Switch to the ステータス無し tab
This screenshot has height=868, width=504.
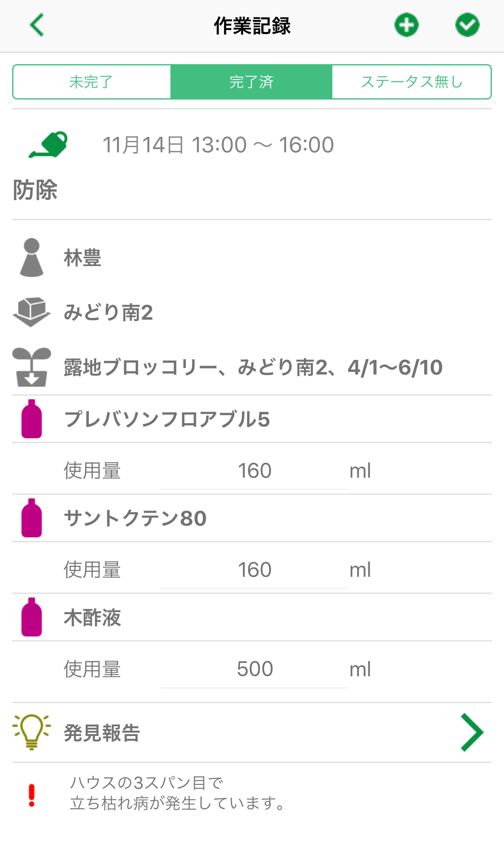[411, 82]
